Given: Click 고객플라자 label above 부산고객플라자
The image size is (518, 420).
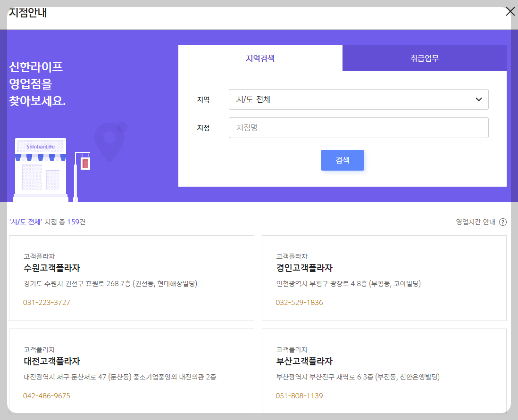Looking at the screenshot, I should [x=292, y=350].
